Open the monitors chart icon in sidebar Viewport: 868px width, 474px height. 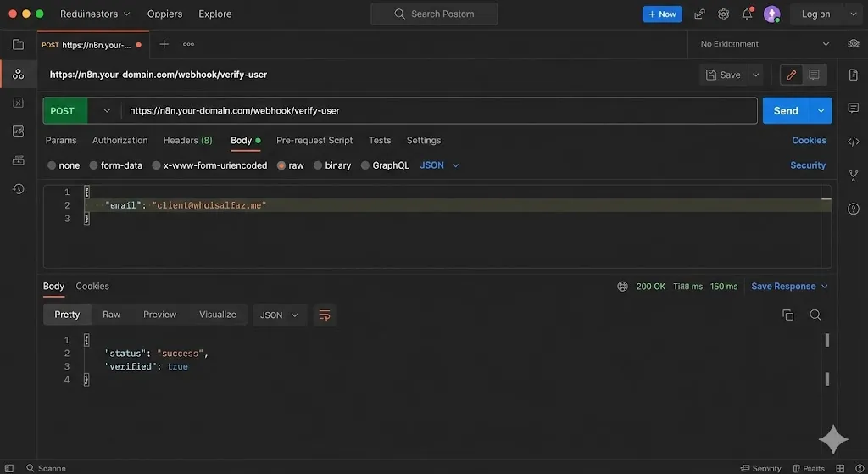point(19,131)
